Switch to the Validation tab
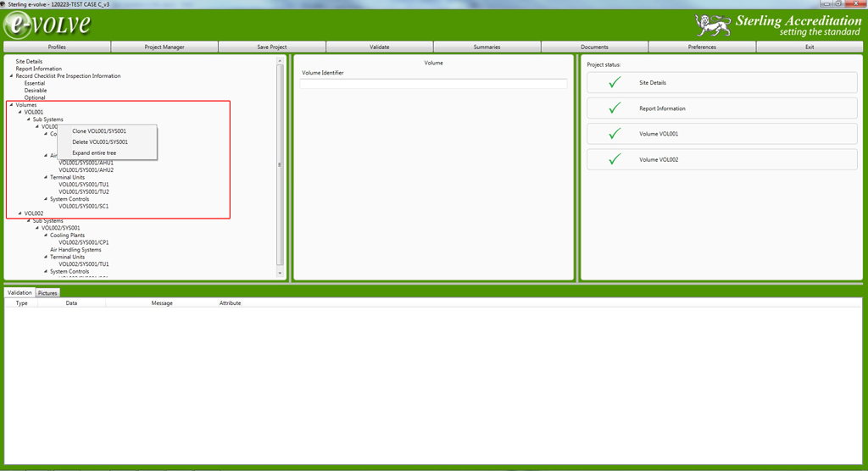The width and height of the screenshot is (868, 471). click(19, 293)
